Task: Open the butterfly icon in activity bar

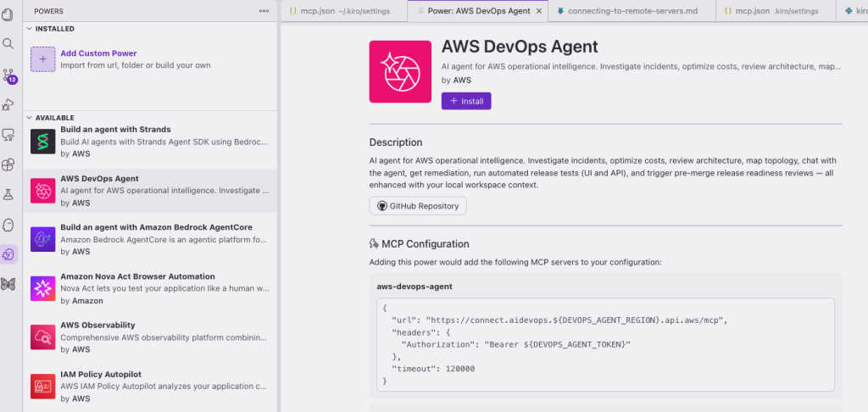Action: (8, 284)
